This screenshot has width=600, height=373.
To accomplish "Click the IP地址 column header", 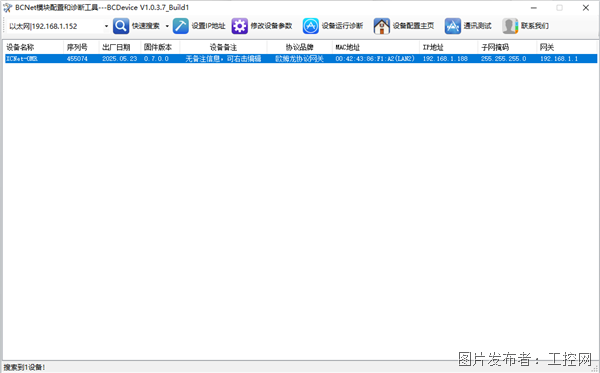I will [x=449, y=47].
